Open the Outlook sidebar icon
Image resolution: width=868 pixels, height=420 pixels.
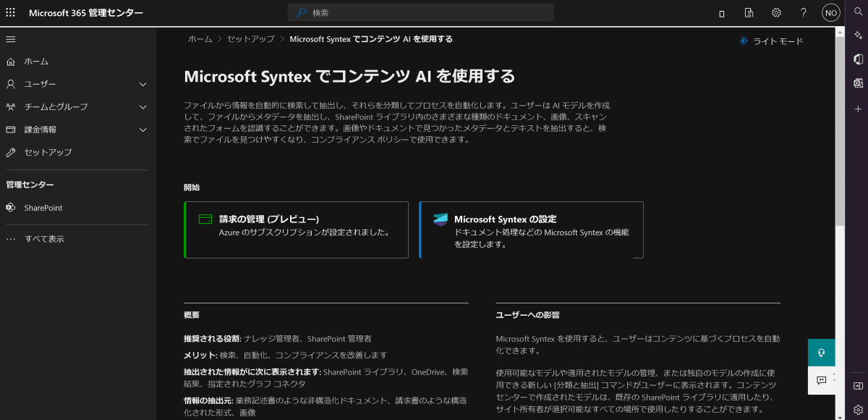tap(859, 83)
